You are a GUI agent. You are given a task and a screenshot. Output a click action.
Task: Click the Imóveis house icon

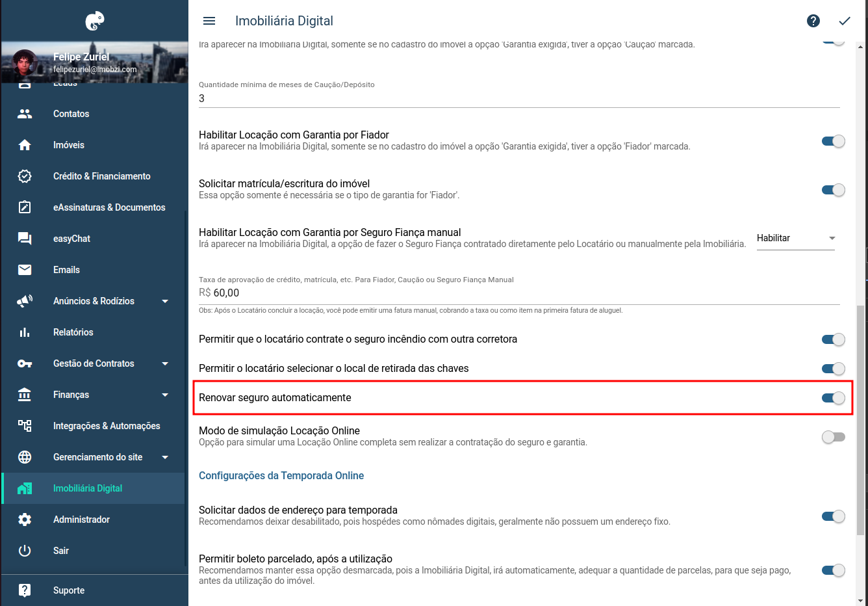coord(25,145)
